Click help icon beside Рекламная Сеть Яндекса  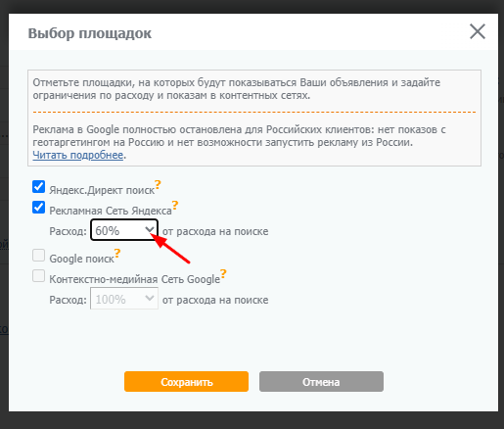(x=175, y=205)
